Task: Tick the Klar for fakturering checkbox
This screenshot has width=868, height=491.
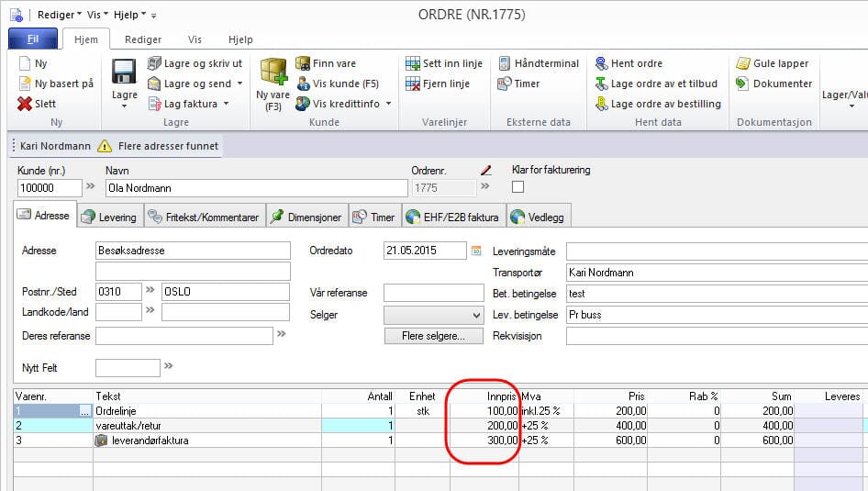Action: click(517, 187)
